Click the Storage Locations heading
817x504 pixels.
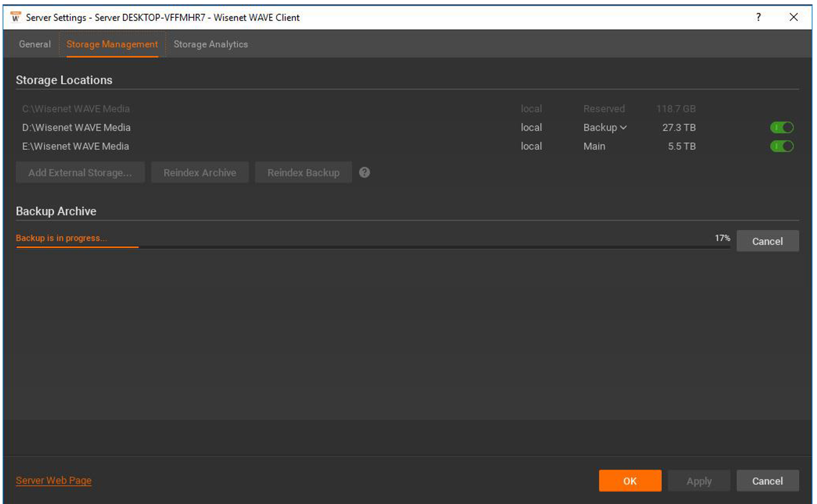click(64, 80)
